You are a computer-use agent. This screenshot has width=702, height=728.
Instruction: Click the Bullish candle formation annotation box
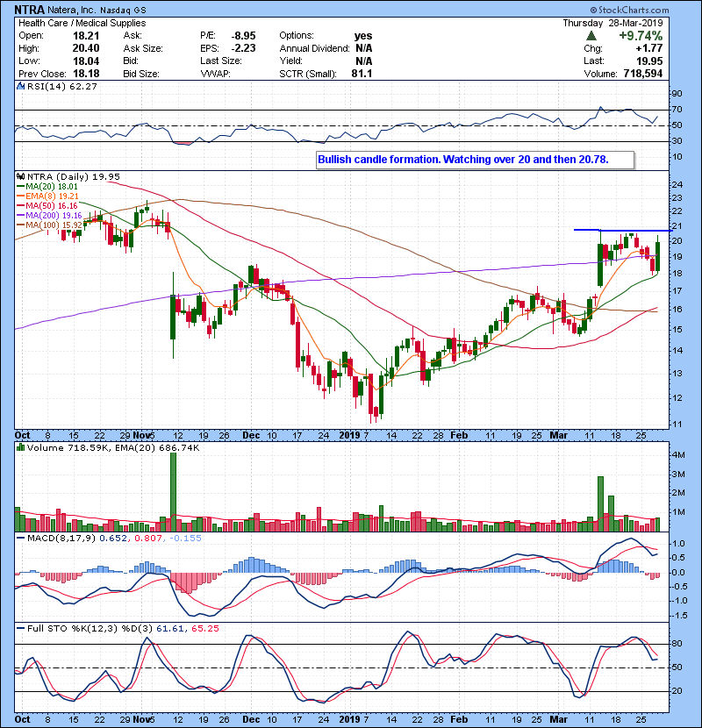475,160
